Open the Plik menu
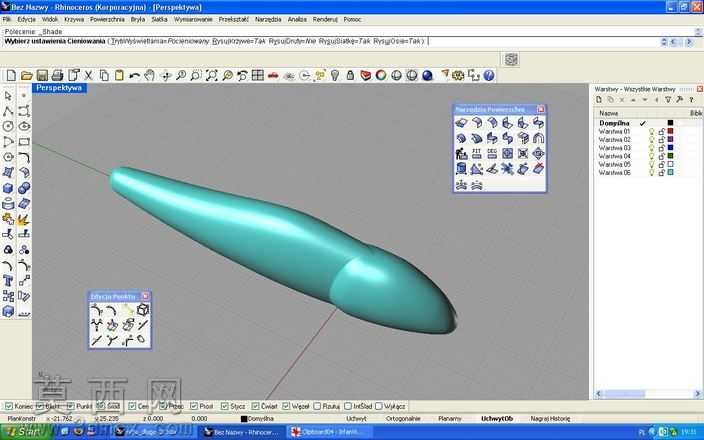704x440 pixels. point(7,19)
